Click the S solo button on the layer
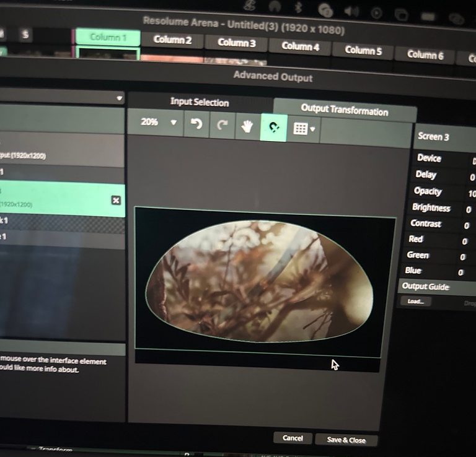Viewport: 476px width, 457px height. click(25, 34)
